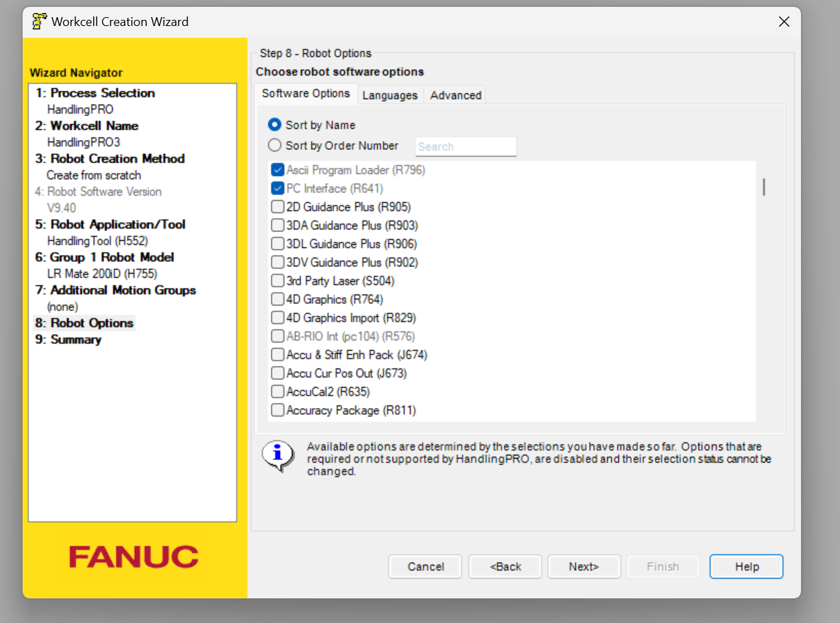The height and width of the screenshot is (623, 840).
Task: Check the 3rd Party Laser (S504) option
Action: click(277, 281)
